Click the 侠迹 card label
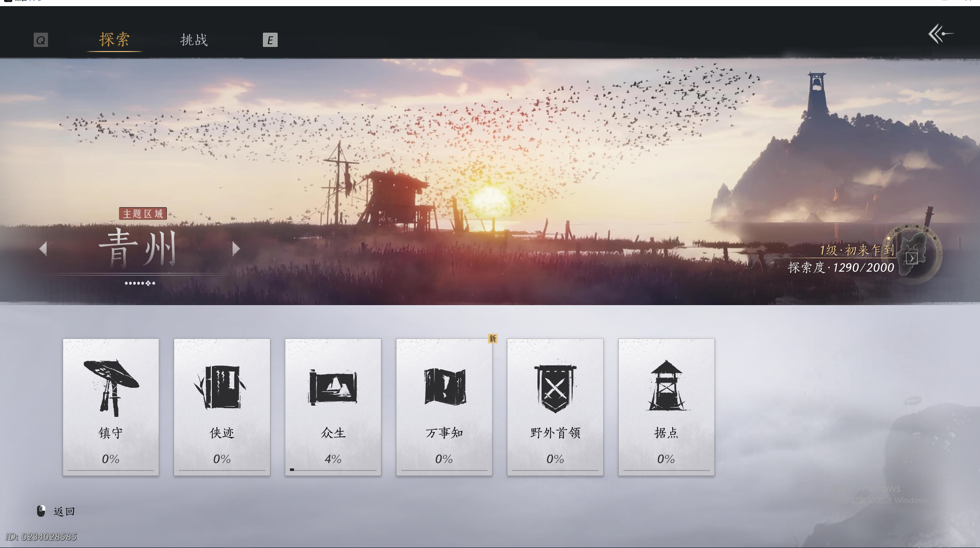This screenshot has height=548, width=980. (222, 433)
